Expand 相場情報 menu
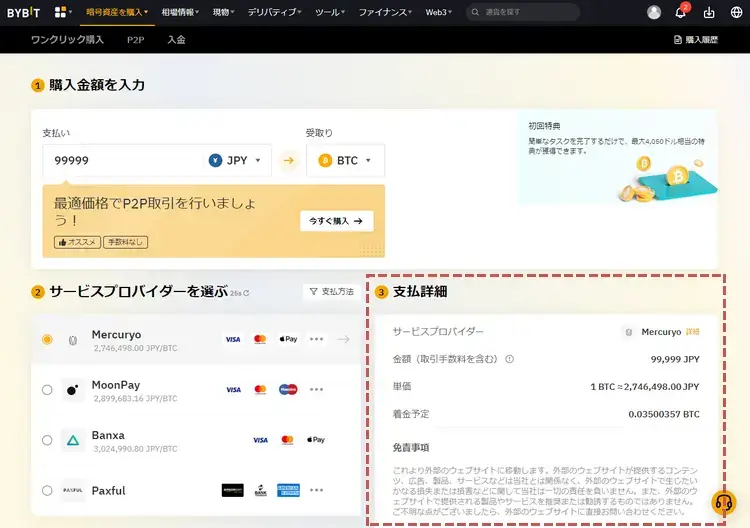Screen dimensions: 750x528 (180, 12)
